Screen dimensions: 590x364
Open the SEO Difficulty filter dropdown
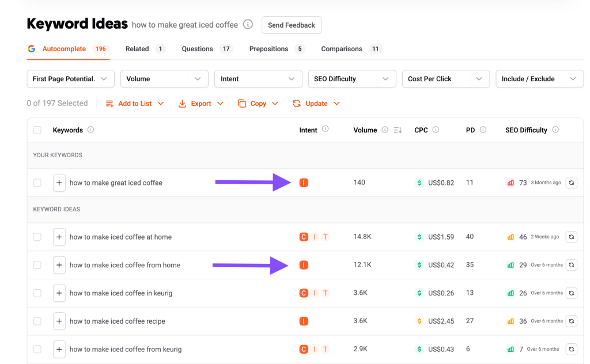[351, 78]
